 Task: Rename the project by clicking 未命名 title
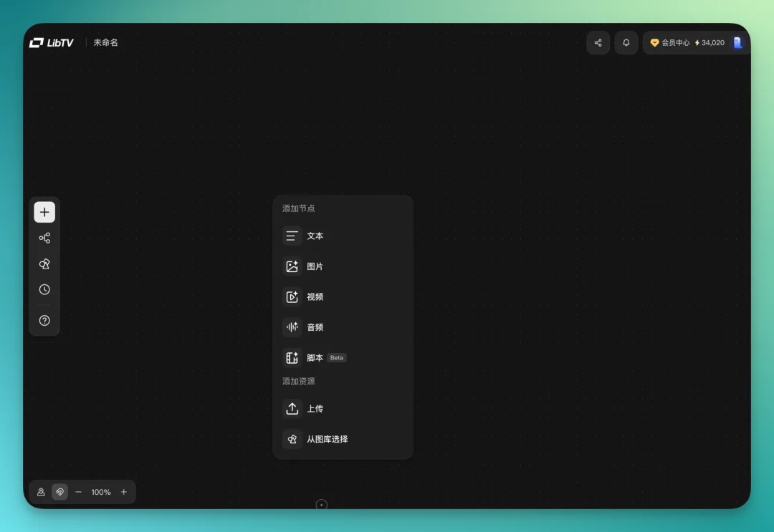[x=105, y=43]
